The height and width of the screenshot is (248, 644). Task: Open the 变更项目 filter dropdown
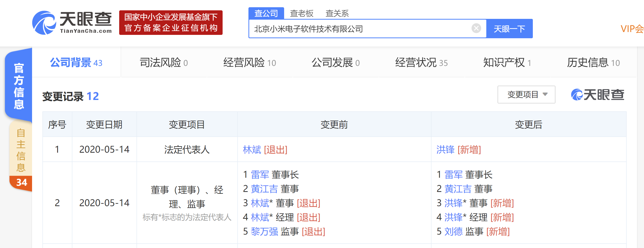[x=526, y=95]
